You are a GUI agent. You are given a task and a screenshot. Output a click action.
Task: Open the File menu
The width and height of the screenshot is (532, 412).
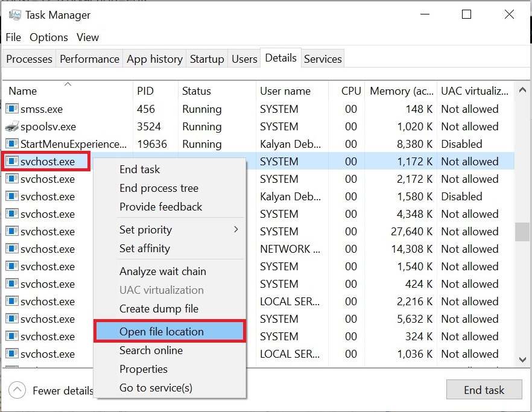tap(13, 37)
